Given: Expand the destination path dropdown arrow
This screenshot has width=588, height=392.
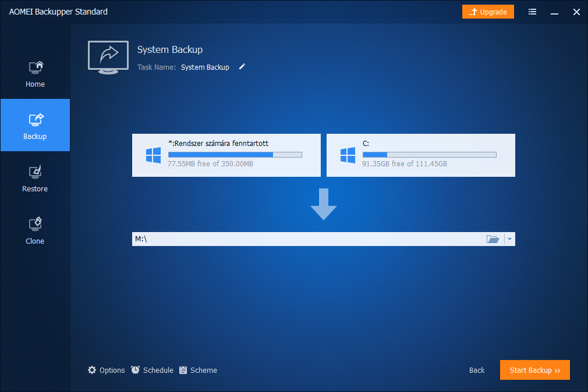Looking at the screenshot, I should click(x=509, y=239).
